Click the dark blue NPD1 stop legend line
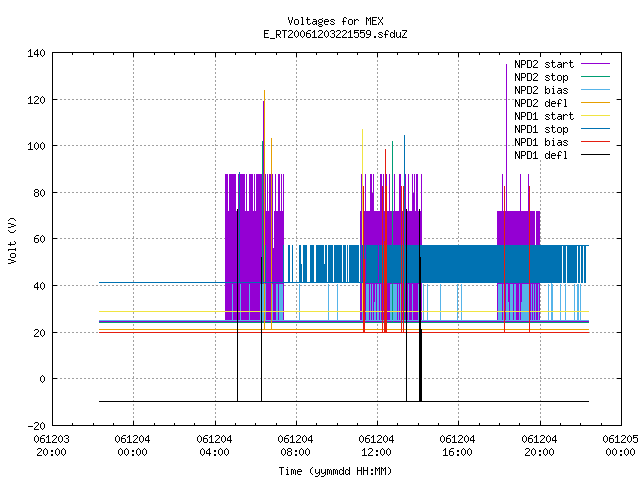This screenshot has height=480, width=640. pos(596,129)
